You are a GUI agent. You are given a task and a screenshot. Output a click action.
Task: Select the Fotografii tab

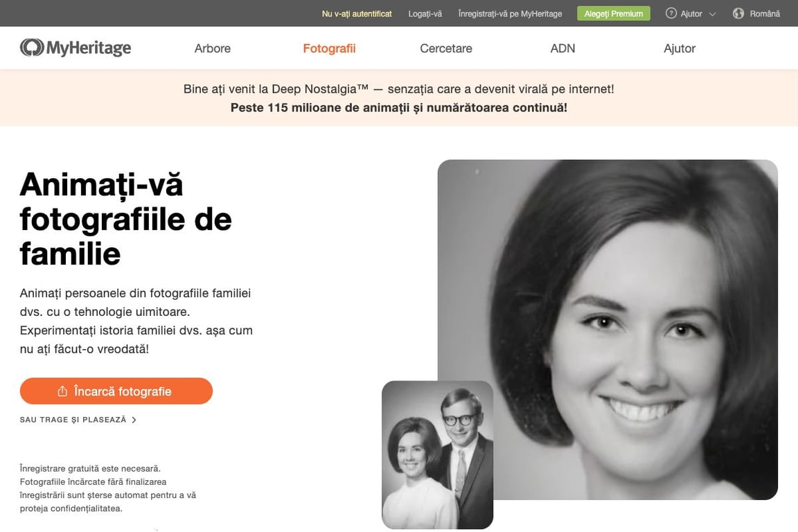[x=329, y=48]
